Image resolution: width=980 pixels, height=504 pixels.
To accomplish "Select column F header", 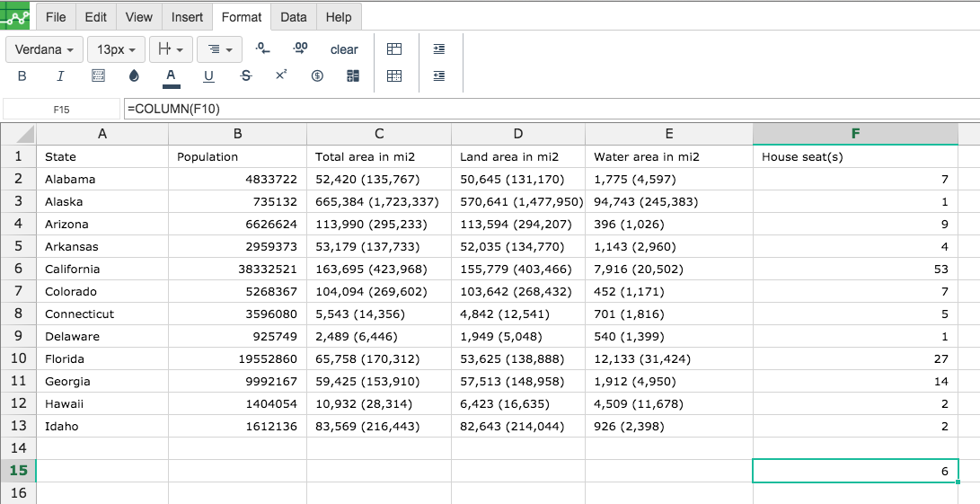I will pyautogui.click(x=855, y=134).
